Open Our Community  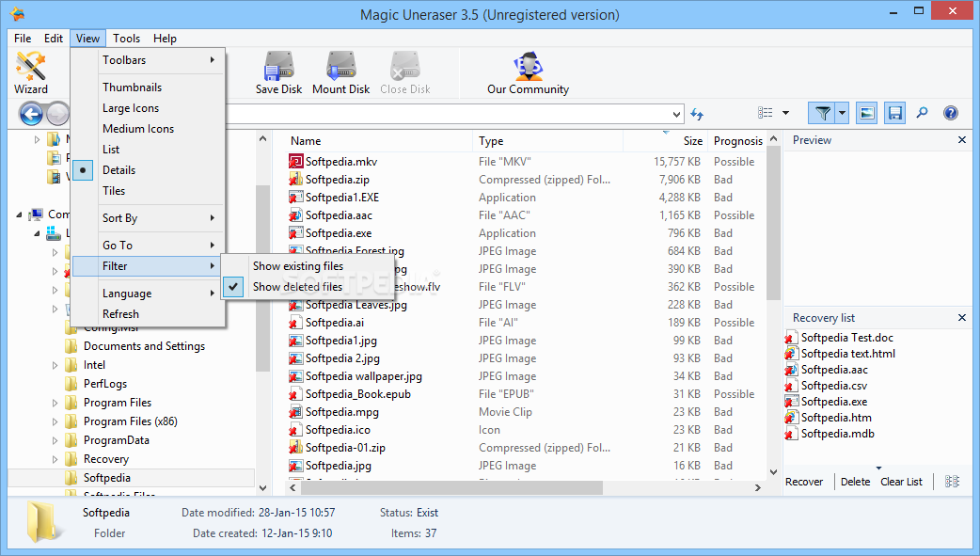click(529, 73)
